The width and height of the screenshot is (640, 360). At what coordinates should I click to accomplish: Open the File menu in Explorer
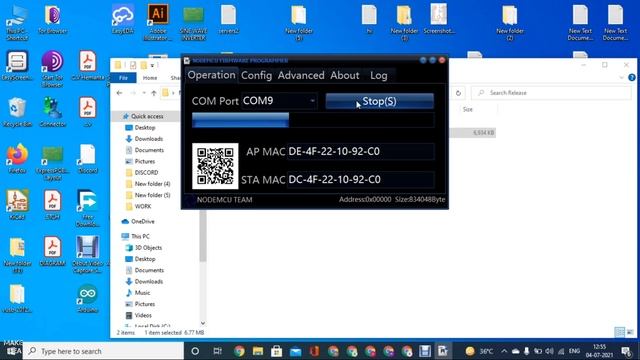coord(123,78)
